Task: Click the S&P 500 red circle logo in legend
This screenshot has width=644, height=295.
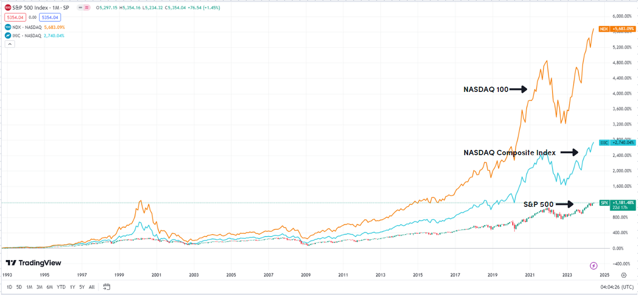Action: [8, 7]
